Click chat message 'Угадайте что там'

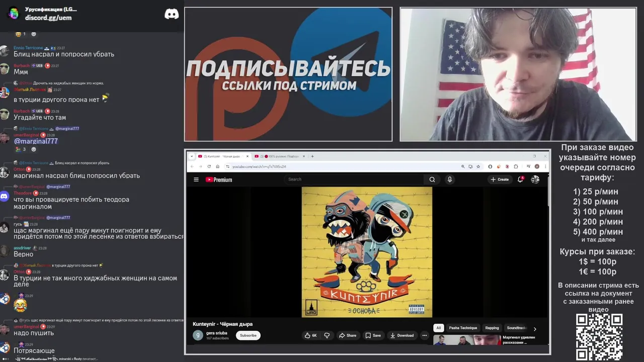tap(40, 118)
